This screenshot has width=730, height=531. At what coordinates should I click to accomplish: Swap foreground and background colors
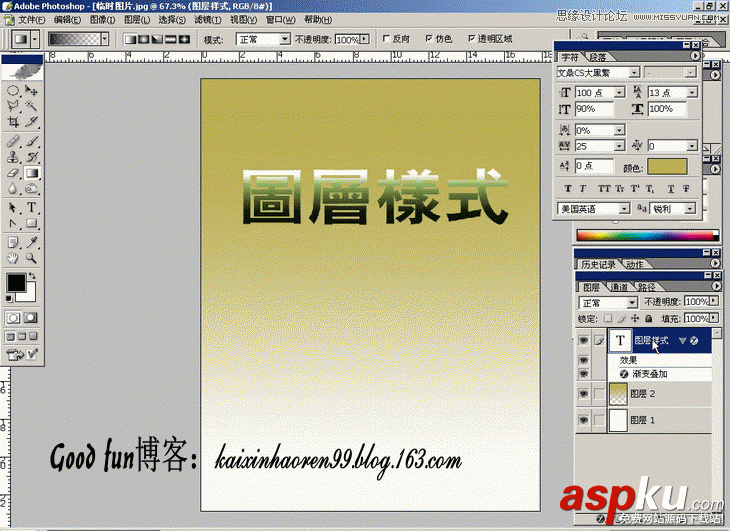tap(32, 276)
